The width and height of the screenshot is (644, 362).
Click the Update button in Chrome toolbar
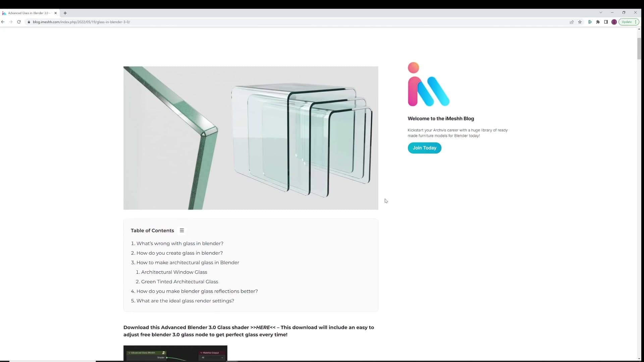(x=629, y=22)
